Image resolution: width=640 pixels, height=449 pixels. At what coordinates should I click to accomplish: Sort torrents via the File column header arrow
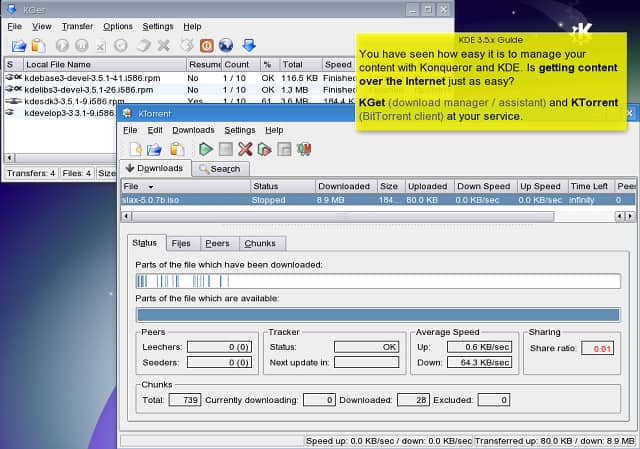click(151, 187)
